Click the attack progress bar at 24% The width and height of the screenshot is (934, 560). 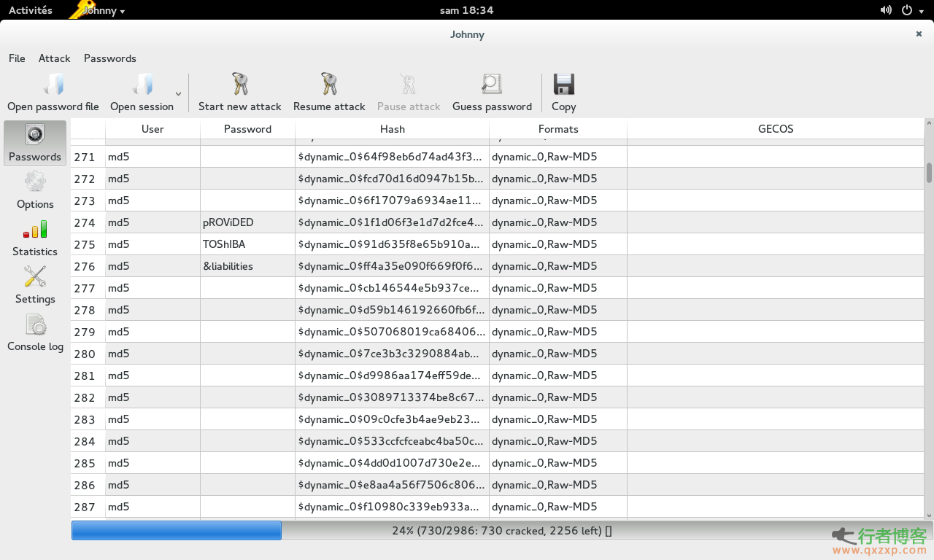click(x=502, y=530)
